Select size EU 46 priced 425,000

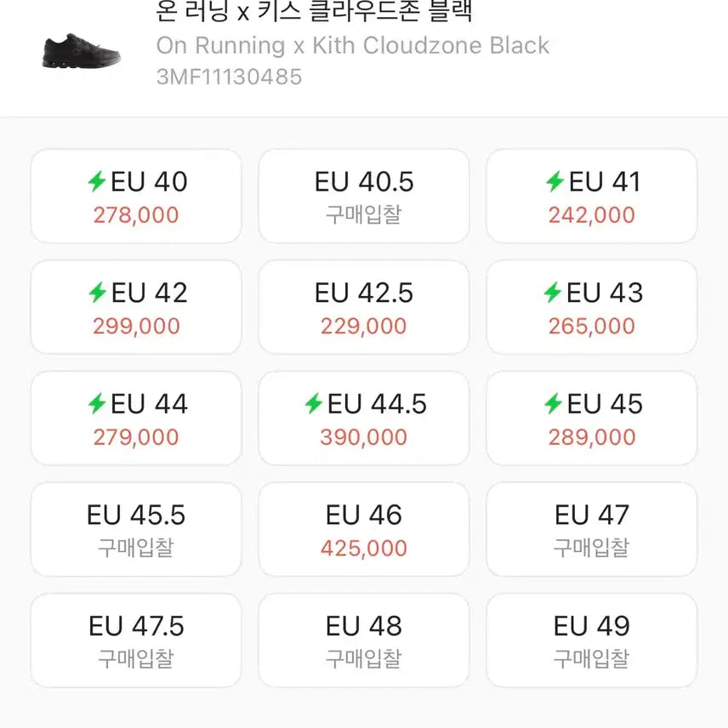click(363, 529)
